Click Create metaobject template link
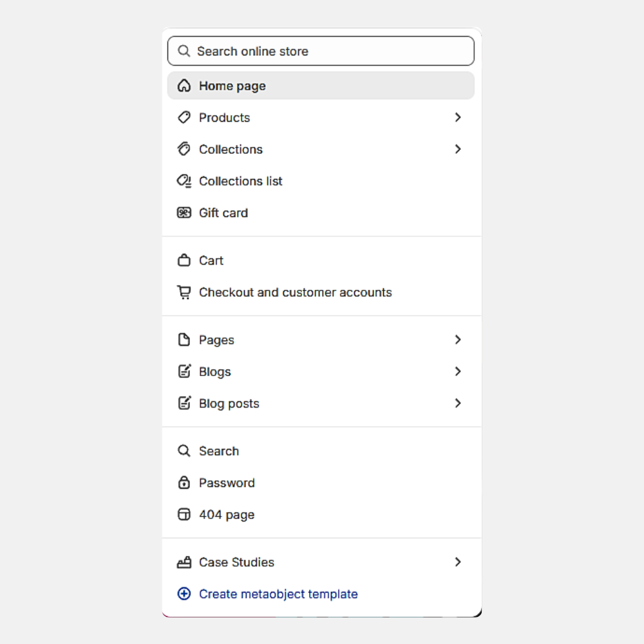Screen dimensions: 644x644 point(278,594)
